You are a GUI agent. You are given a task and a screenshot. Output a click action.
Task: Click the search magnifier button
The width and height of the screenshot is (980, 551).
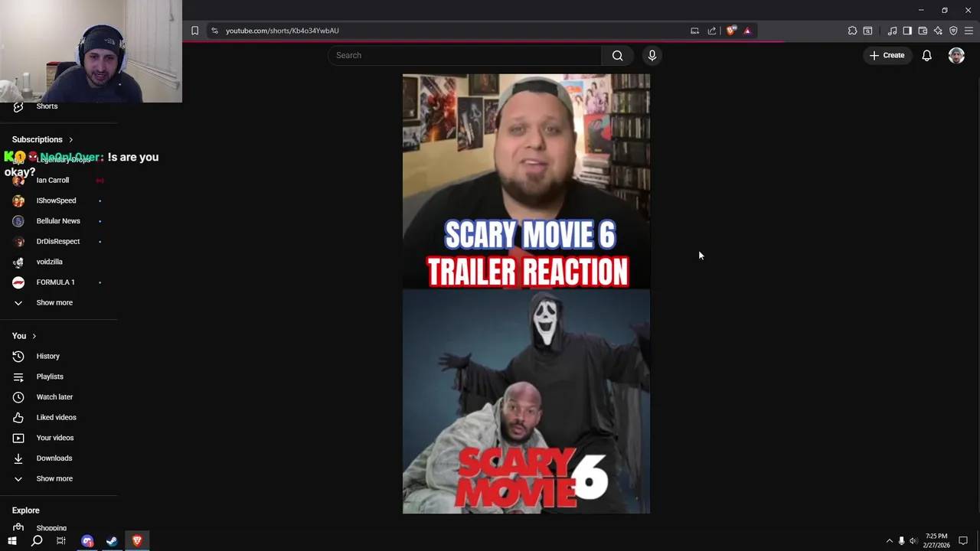[x=617, y=55]
